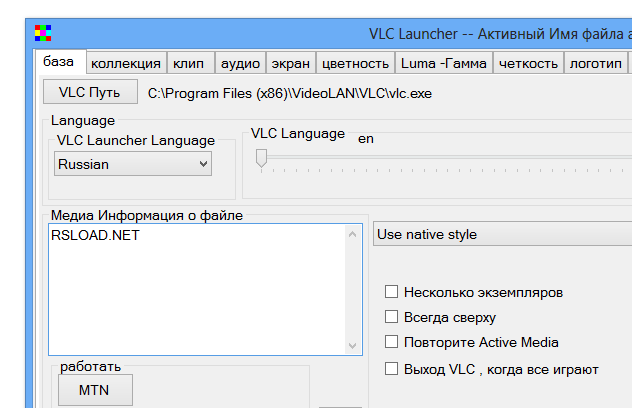Switch to the четкость tab
Image resolution: width=632 pixels, height=408 pixels.
tap(528, 63)
